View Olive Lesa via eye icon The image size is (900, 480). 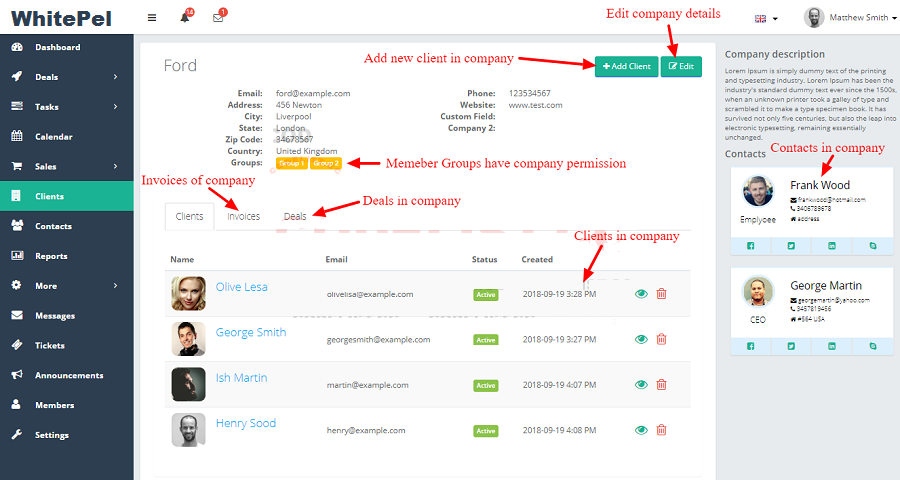click(x=641, y=294)
